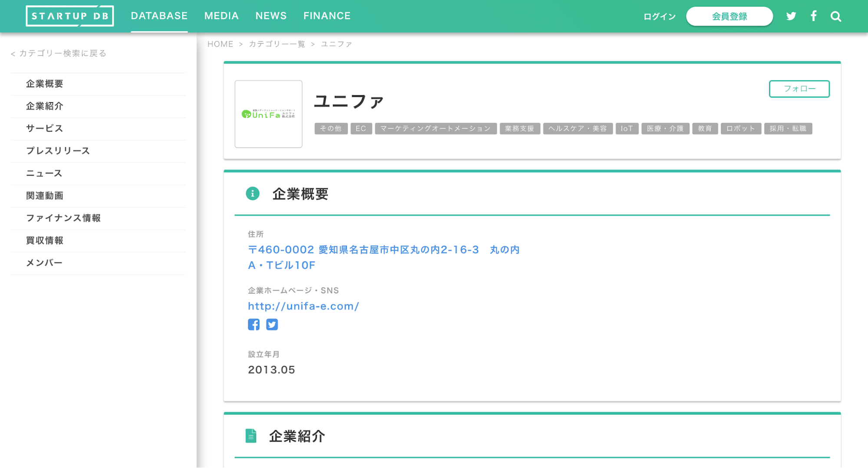Open the Twitter icon in top header
This screenshot has height=468, width=868.
[x=791, y=16]
